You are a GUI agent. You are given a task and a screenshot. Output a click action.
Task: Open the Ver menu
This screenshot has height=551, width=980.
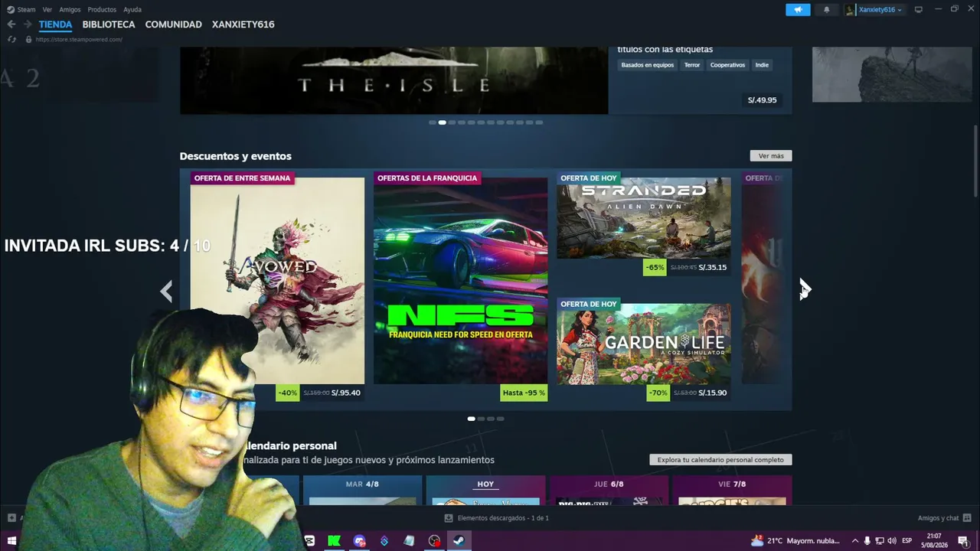pyautogui.click(x=47, y=9)
